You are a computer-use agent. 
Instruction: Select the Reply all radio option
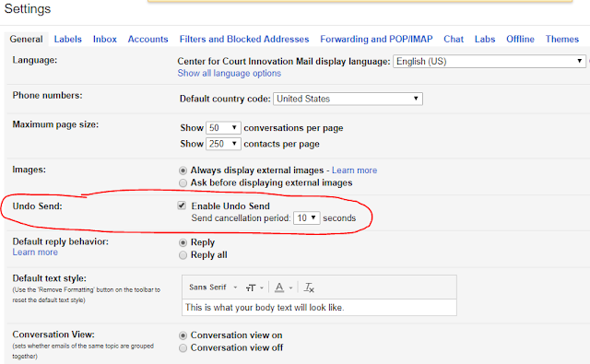click(x=183, y=255)
